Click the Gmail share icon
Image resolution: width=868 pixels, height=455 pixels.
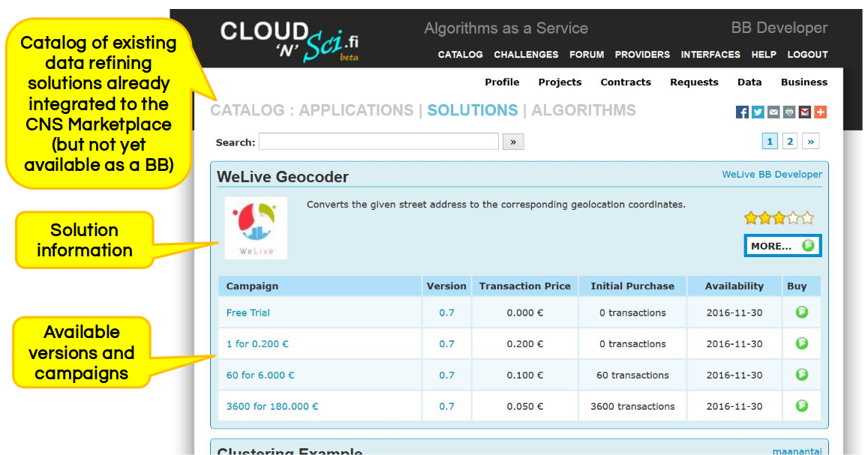[x=805, y=112]
